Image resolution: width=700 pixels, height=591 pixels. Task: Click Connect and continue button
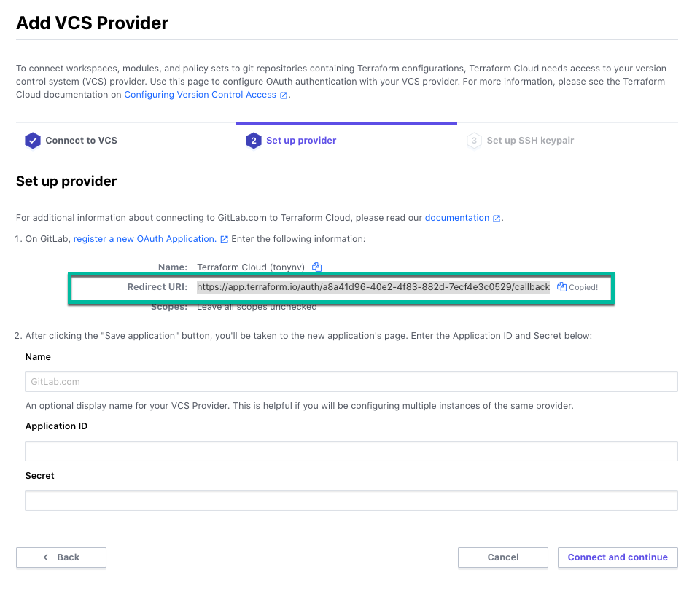click(618, 557)
